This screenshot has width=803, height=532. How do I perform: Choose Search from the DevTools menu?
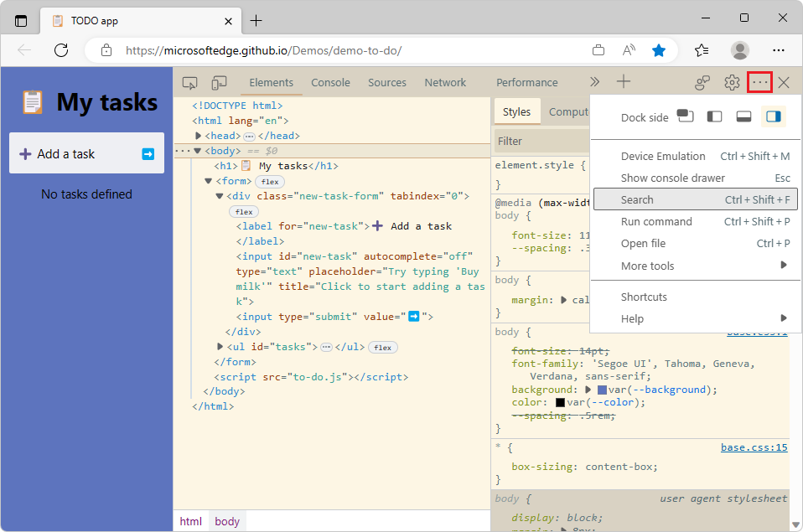637,199
